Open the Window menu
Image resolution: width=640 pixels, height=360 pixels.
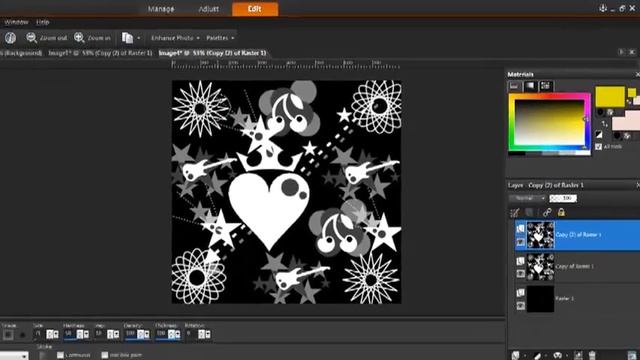[x=16, y=22]
